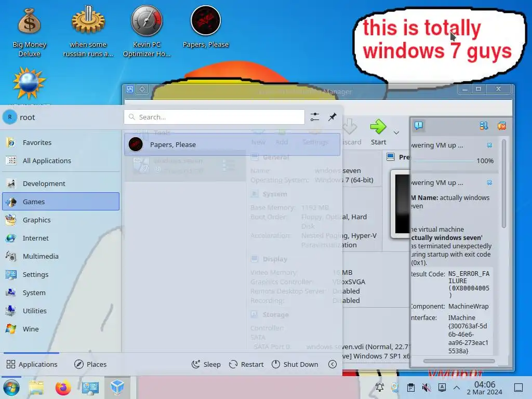Viewport: 532px width, 399px height.
Task: Click the notification panel vertical scrollbar
Action: coord(504,183)
